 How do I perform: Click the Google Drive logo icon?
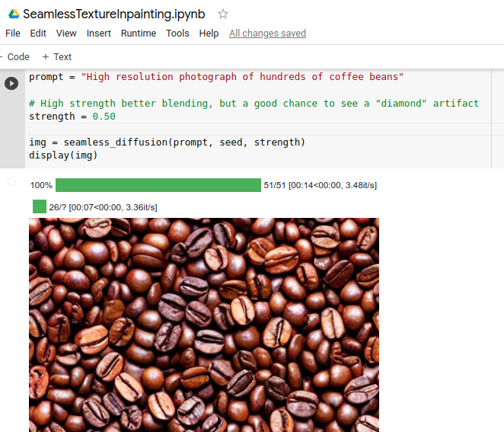(14, 14)
